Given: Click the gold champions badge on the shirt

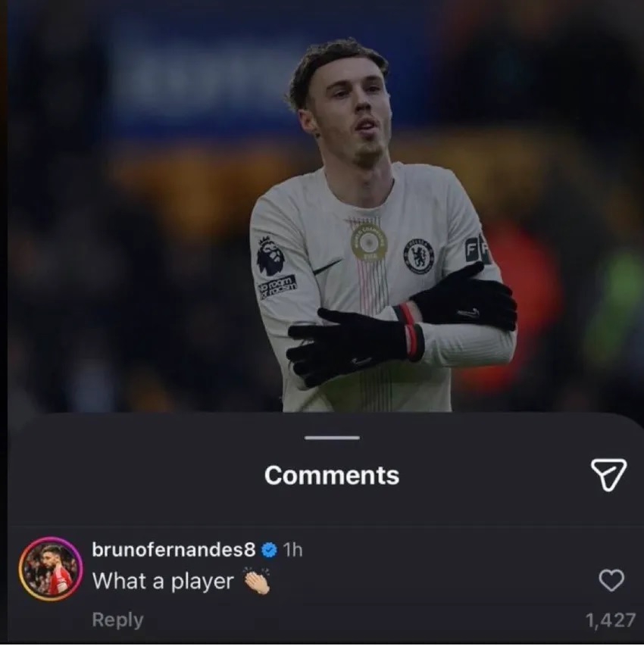Looking at the screenshot, I should tap(369, 243).
